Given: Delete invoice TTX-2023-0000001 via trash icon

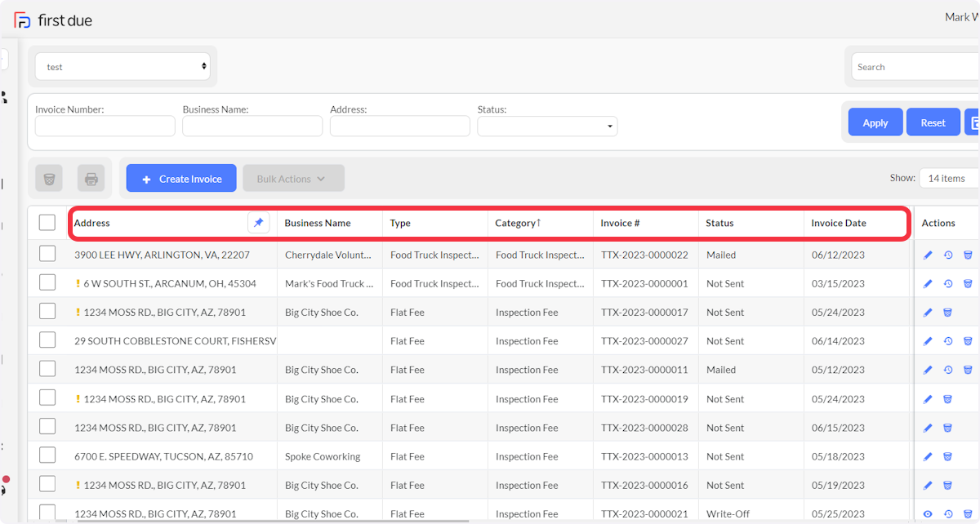Looking at the screenshot, I should point(968,284).
